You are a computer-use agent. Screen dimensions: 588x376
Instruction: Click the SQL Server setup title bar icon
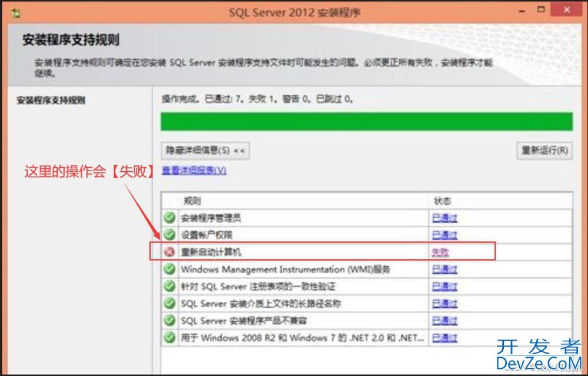(16, 13)
